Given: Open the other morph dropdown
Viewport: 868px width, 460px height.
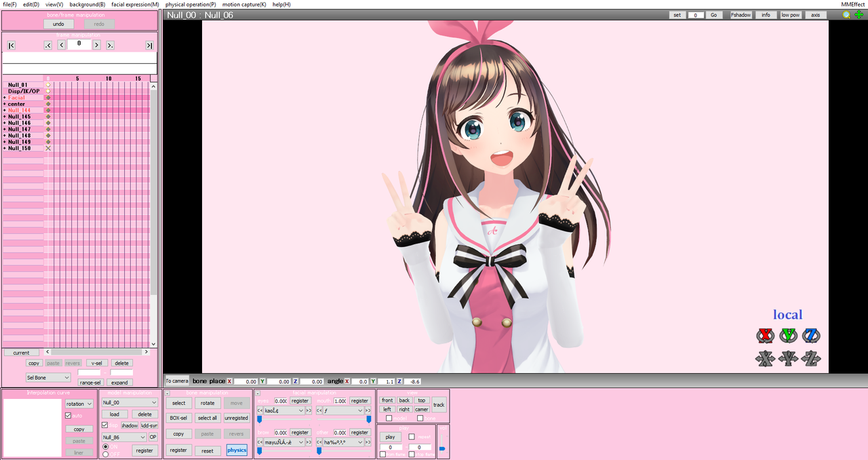Looking at the screenshot, I should pos(343,442).
